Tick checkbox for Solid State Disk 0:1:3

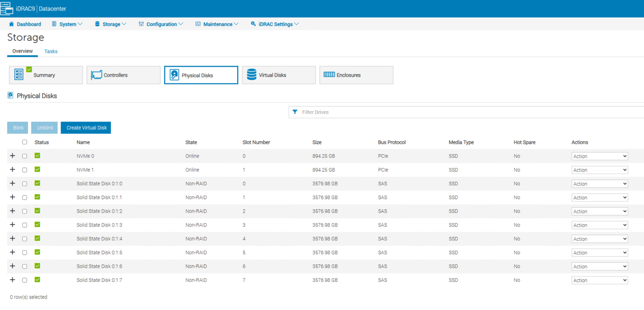pyautogui.click(x=25, y=225)
